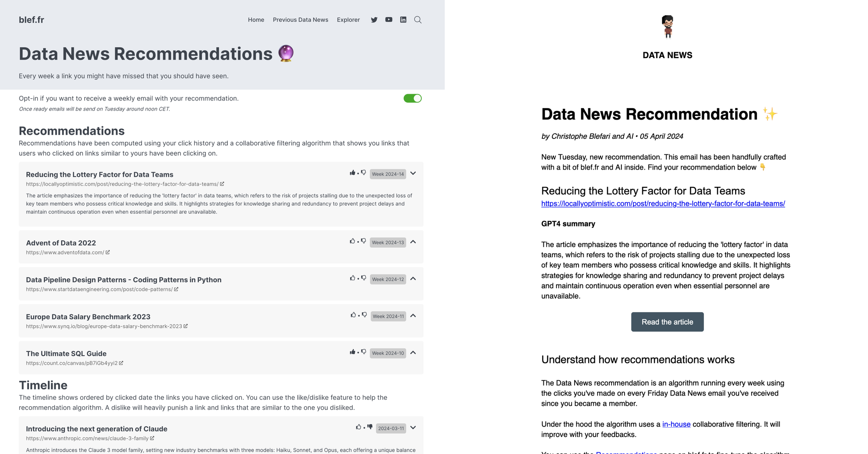Open the anthropic.com claude-3-family URL

coord(87,438)
